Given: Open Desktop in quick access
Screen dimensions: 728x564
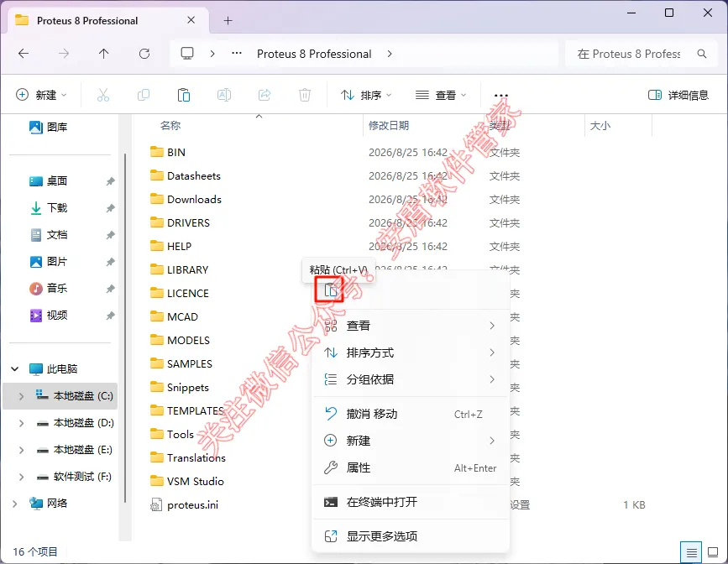Looking at the screenshot, I should tap(49, 181).
